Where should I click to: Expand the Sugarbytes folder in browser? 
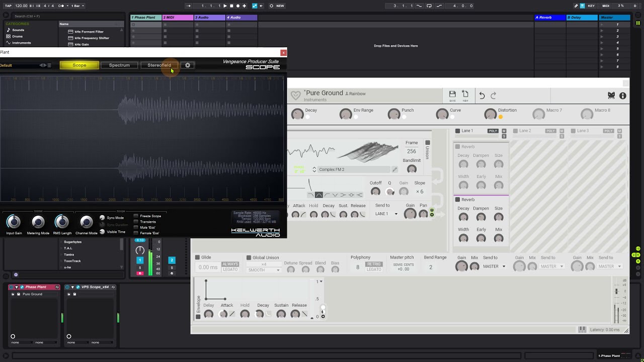[61, 242]
